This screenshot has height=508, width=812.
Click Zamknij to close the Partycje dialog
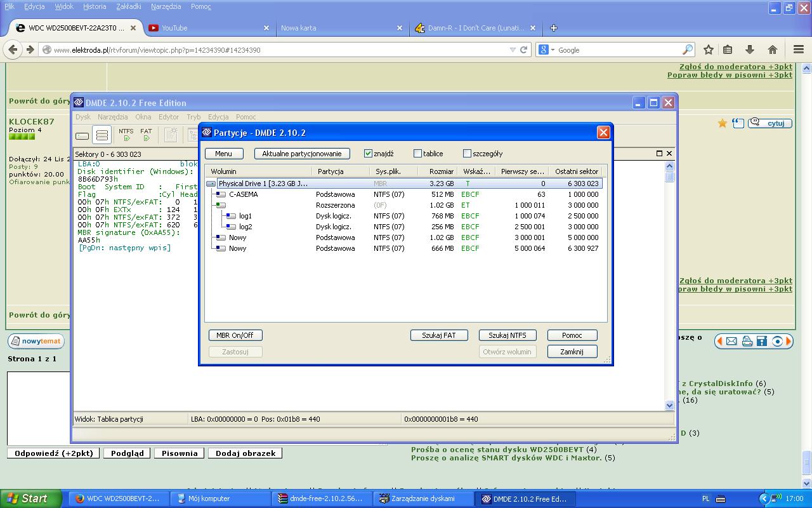(572, 352)
